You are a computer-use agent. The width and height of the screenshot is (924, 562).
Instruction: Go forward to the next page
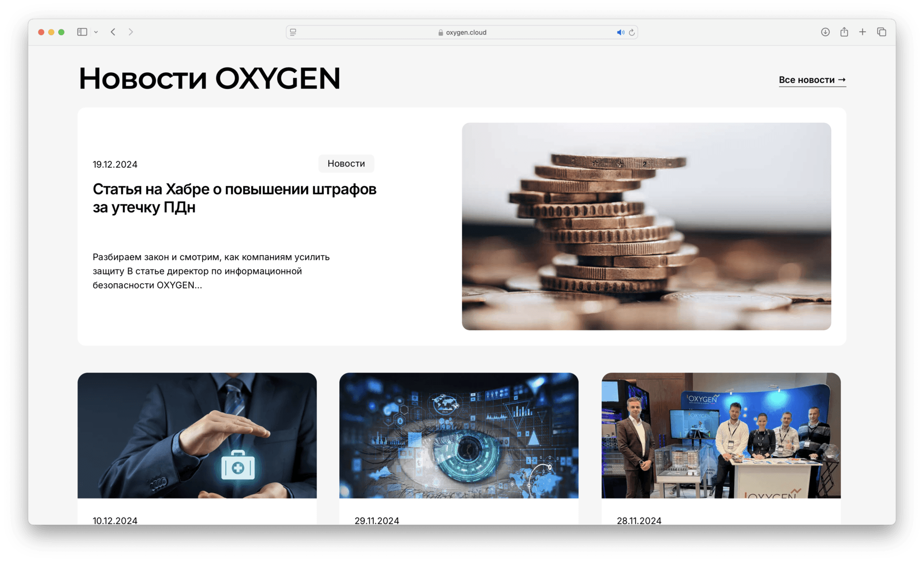(x=130, y=32)
